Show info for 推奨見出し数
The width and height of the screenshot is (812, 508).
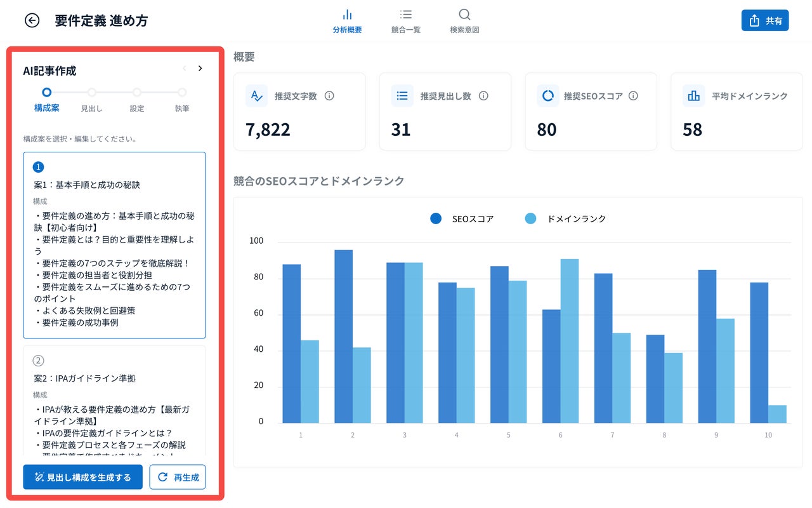(x=483, y=96)
